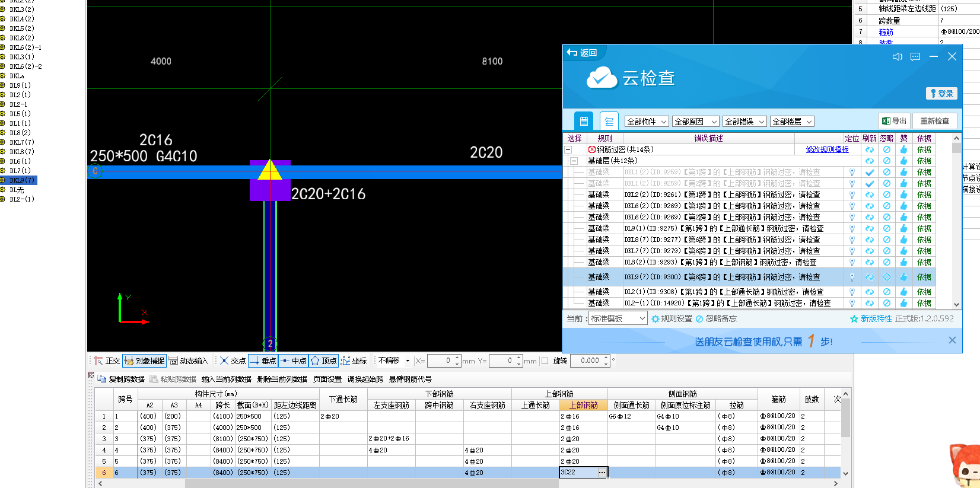
Task: Open the 全部构件 dropdown
Action: (647, 122)
